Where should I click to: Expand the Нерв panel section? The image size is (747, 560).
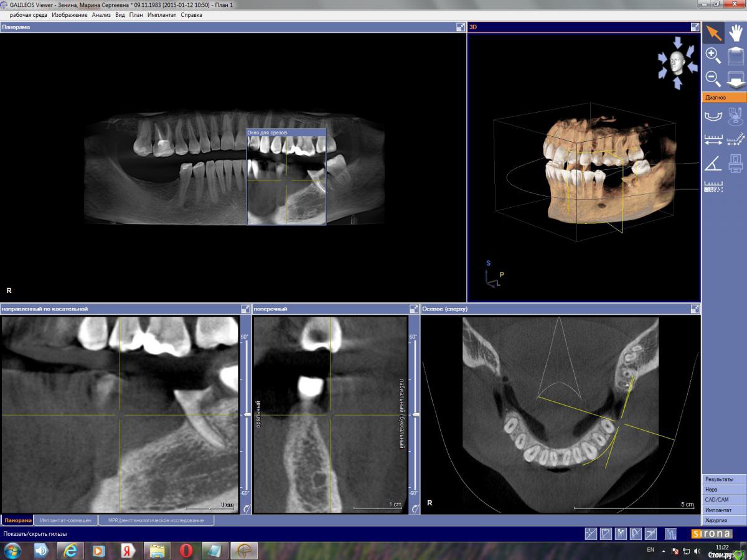(x=724, y=490)
